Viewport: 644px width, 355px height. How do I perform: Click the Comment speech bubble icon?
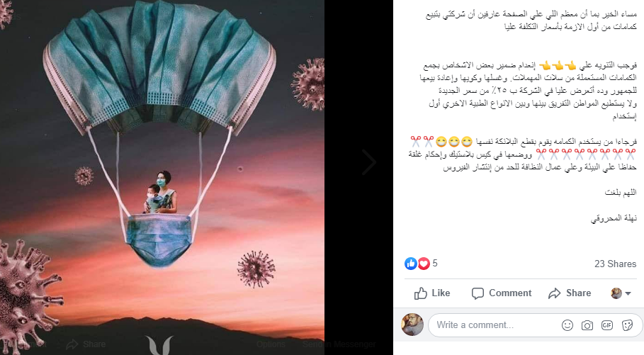pyautogui.click(x=478, y=293)
